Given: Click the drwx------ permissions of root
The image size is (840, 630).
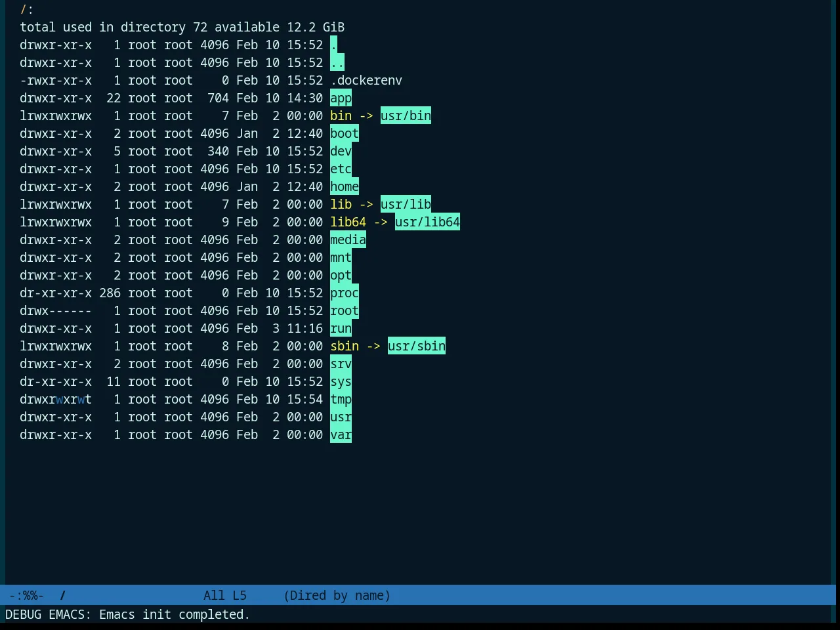Looking at the screenshot, I should tap(56, 311).
